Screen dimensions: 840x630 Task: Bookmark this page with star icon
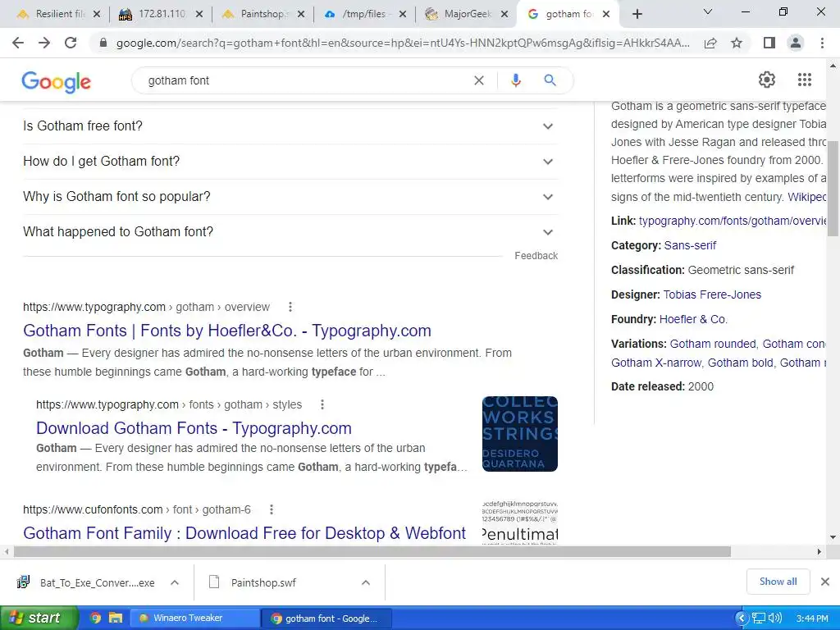tap(737, 43)
